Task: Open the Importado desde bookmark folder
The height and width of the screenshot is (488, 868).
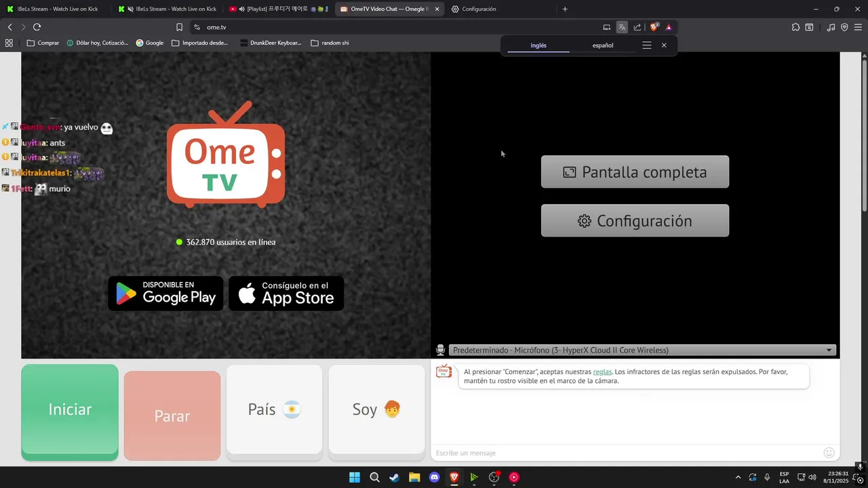Action: tap(200, 43)
